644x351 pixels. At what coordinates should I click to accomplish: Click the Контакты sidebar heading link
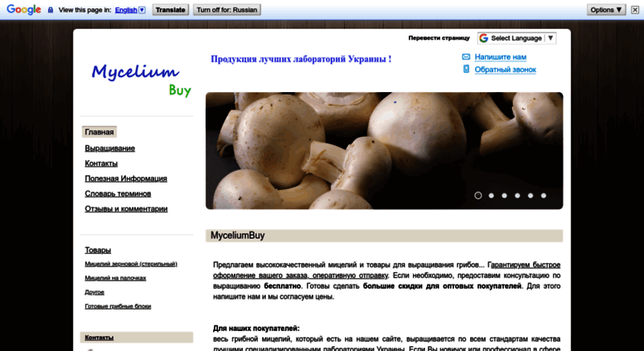[x=99, y=338]
